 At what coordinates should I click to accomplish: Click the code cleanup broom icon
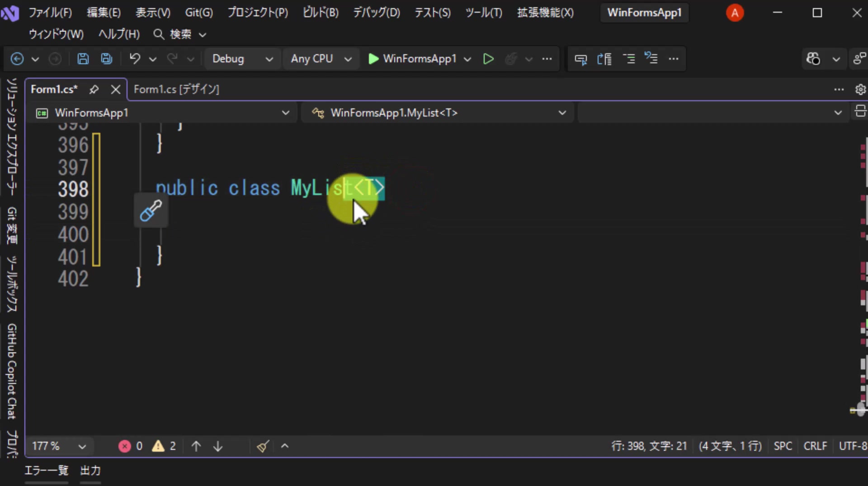pyautogui.click(x=263, y=446)
